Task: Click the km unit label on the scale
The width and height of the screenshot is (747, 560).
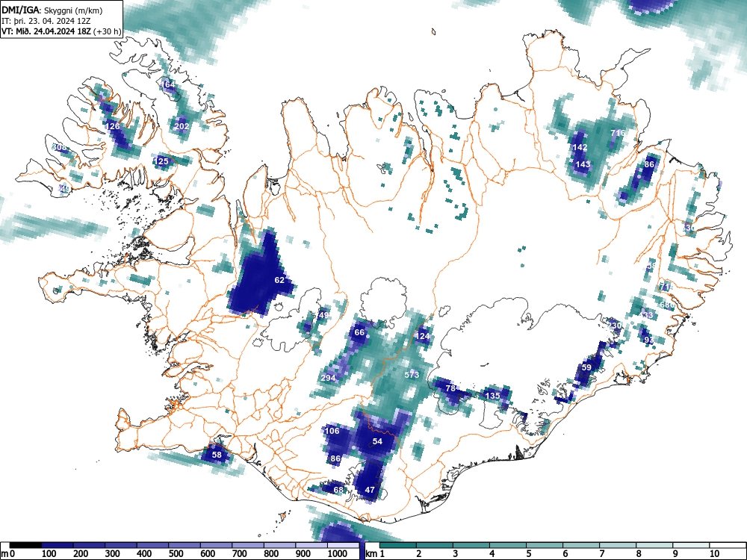Action: point(373,553)
